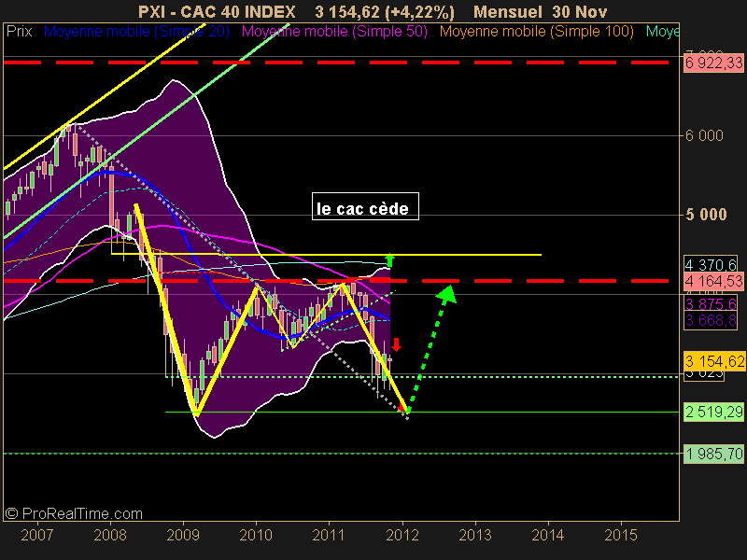
Task: Click the 2012 year on time axis
Action: 402,535
